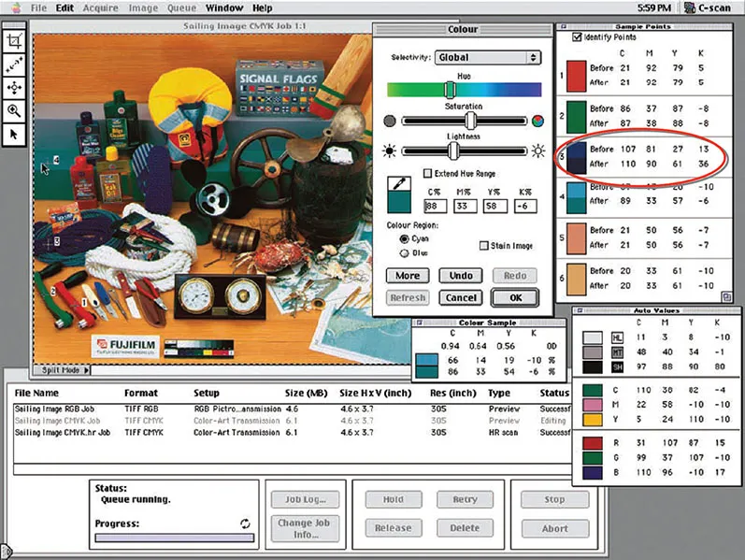
Task: Select the Zoom magnifier tool
Action: click(14, 110)
